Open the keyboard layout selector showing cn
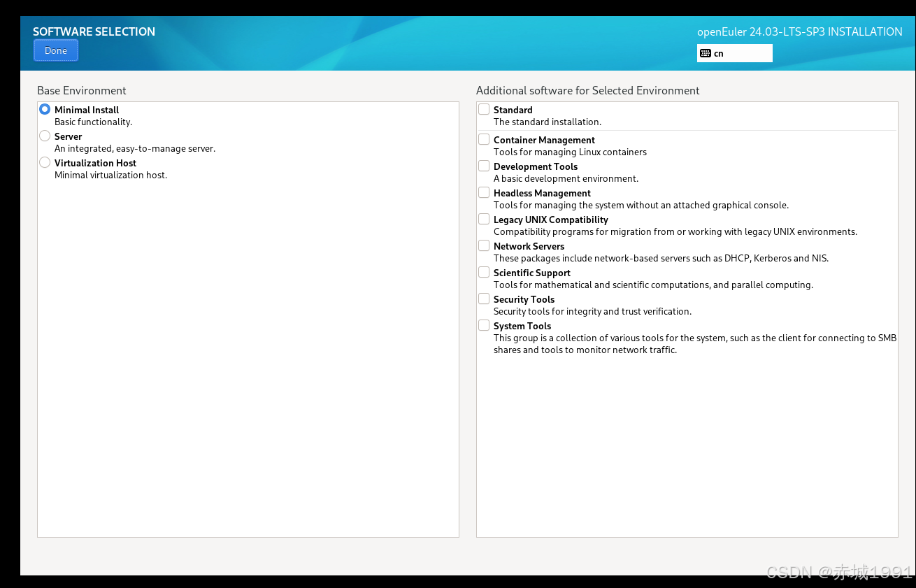Screen dimensions: 916x588 point(734,53)
